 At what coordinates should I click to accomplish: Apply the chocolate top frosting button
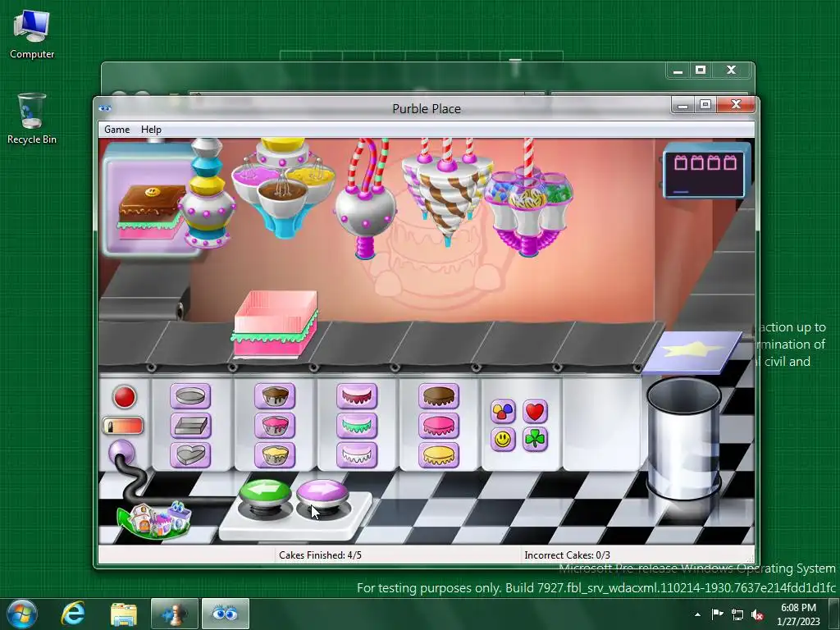coord(439,396)
